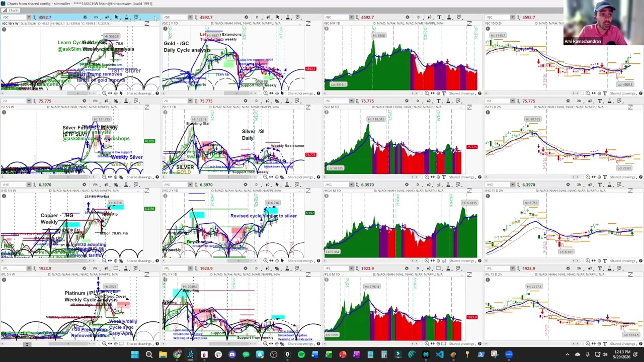
Task: Click crosshair icon below /GC weekly chart
Action: coord(116,93)
